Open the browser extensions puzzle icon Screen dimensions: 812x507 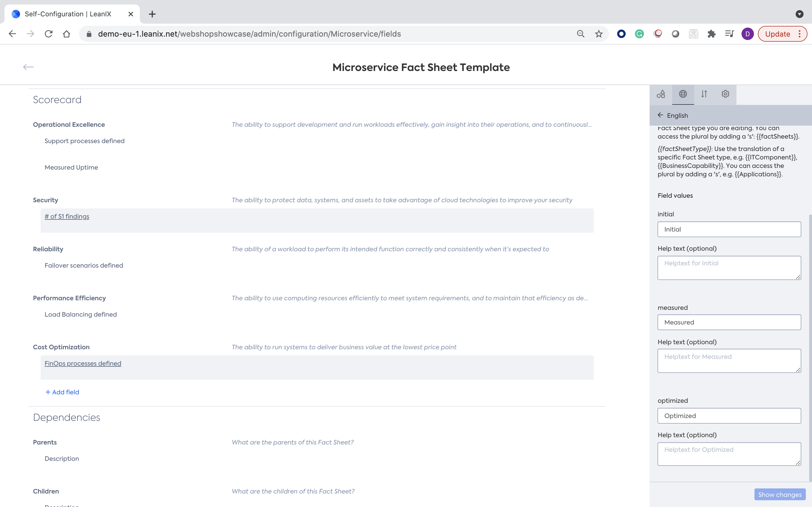(711, 34)
